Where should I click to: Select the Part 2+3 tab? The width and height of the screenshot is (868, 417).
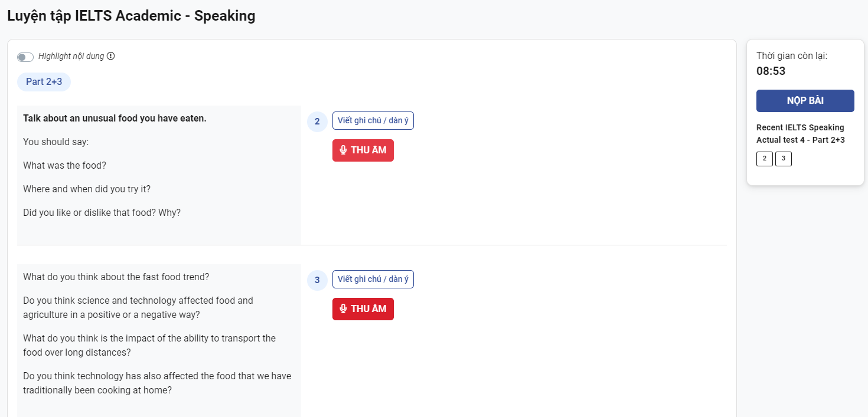[44, 82]
